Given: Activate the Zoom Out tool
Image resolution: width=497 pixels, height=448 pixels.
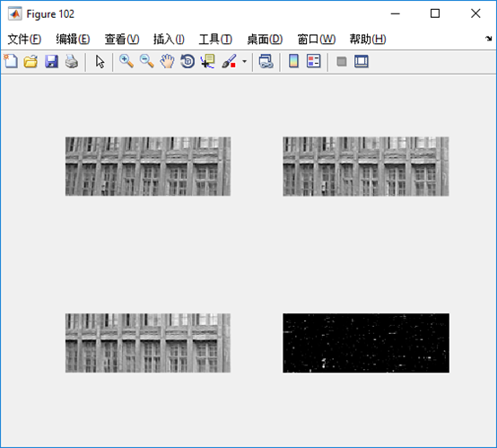Looking at the screenshot, I should [147, 61].
